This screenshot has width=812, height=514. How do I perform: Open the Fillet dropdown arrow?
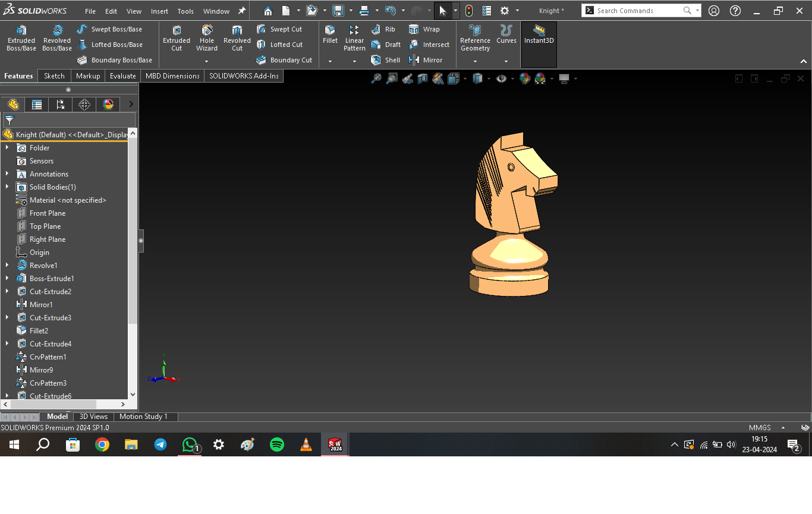(330, 61)
